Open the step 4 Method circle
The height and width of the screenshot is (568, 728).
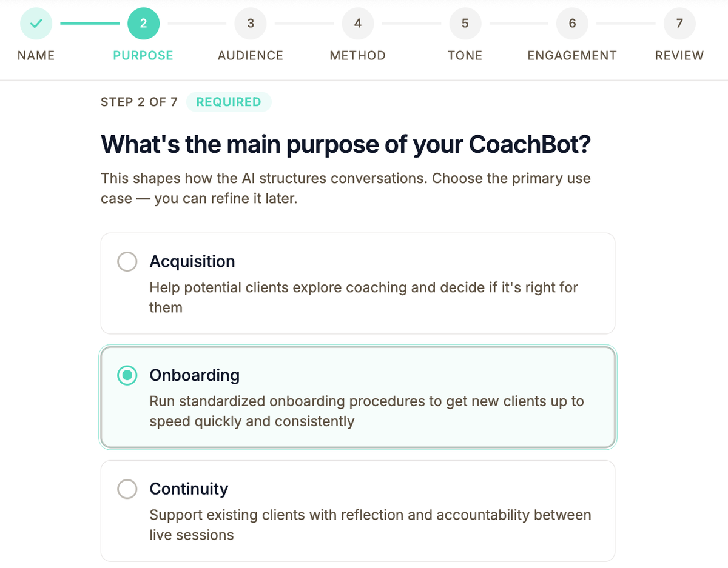pos(357,23)
